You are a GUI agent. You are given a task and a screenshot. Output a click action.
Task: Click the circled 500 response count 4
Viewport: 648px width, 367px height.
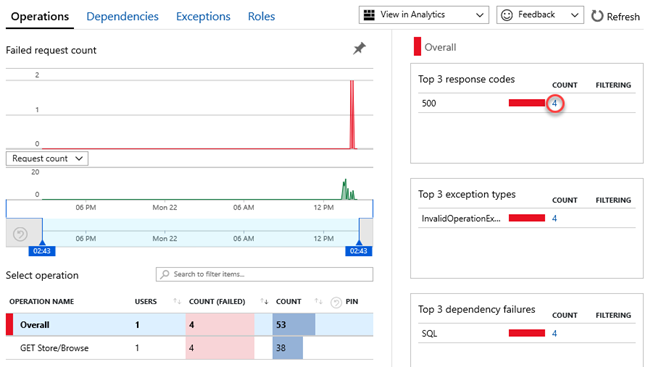[555, 103]
